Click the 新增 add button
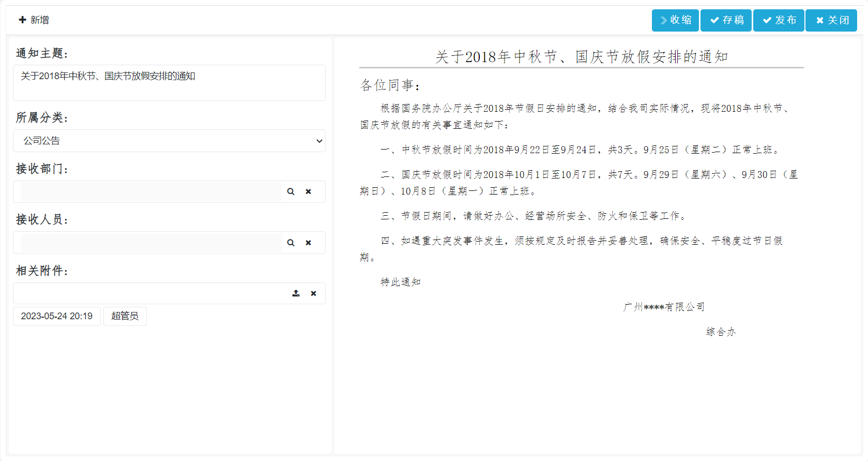Screen dimensions: 868x461 coord(34,20)
